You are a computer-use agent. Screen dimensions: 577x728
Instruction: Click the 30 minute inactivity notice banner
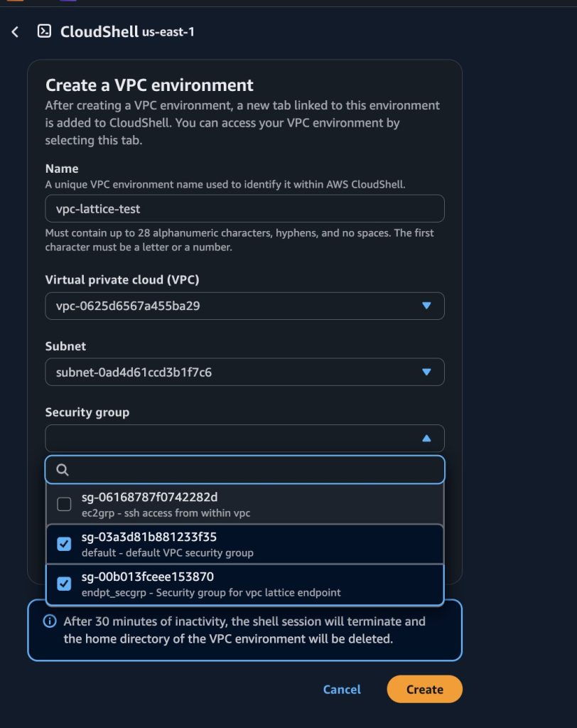point(244,631)
